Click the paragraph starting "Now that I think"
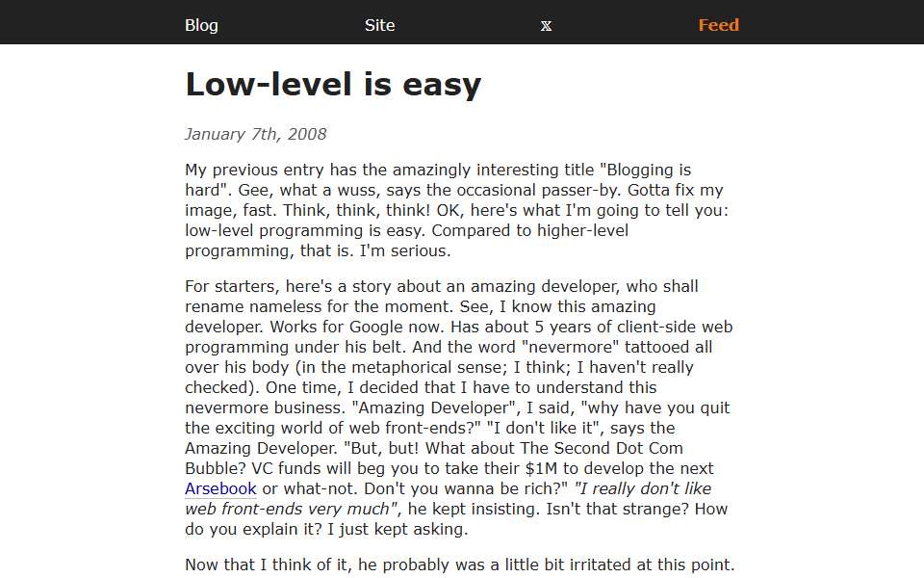 pyautogui.click(x=460, y=565)
